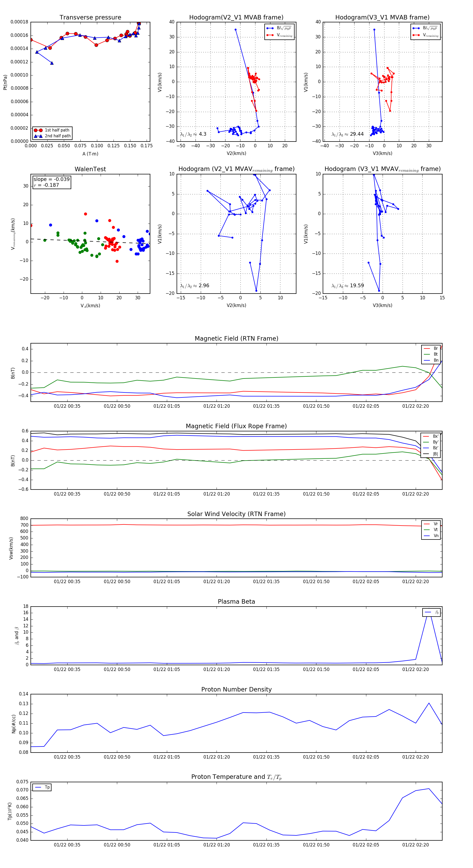Click the "Np(#/cc)" y-axis label
473x868 pixels.
click(14, 724)
